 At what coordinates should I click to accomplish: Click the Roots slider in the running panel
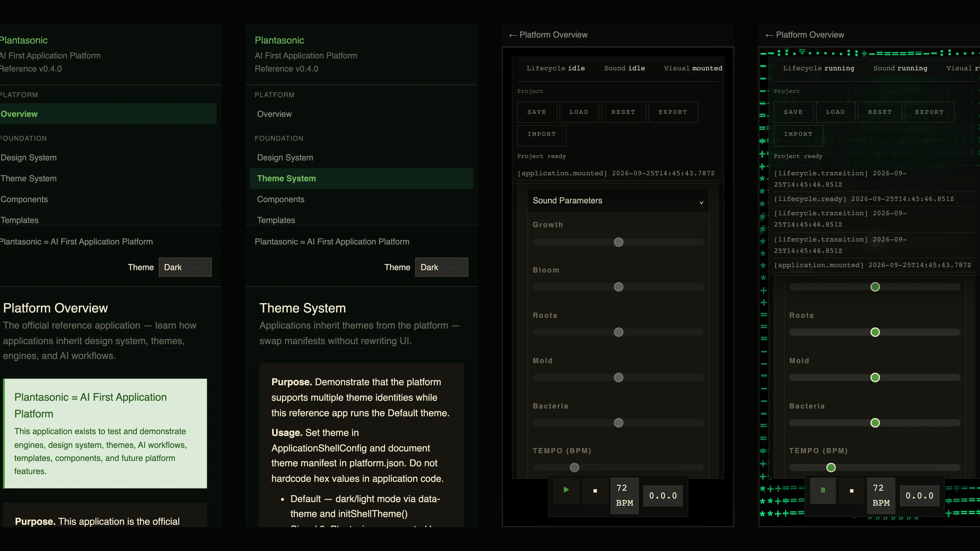click(875, 332)
